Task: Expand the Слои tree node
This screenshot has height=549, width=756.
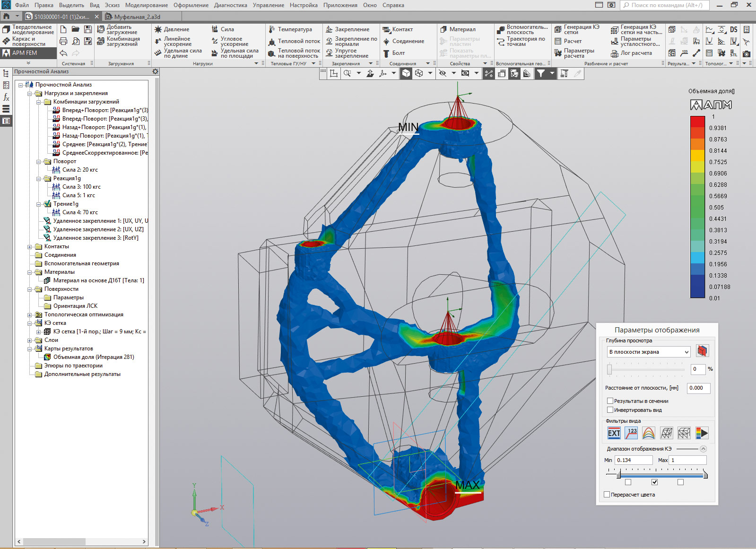Action: tap(30, 340)
